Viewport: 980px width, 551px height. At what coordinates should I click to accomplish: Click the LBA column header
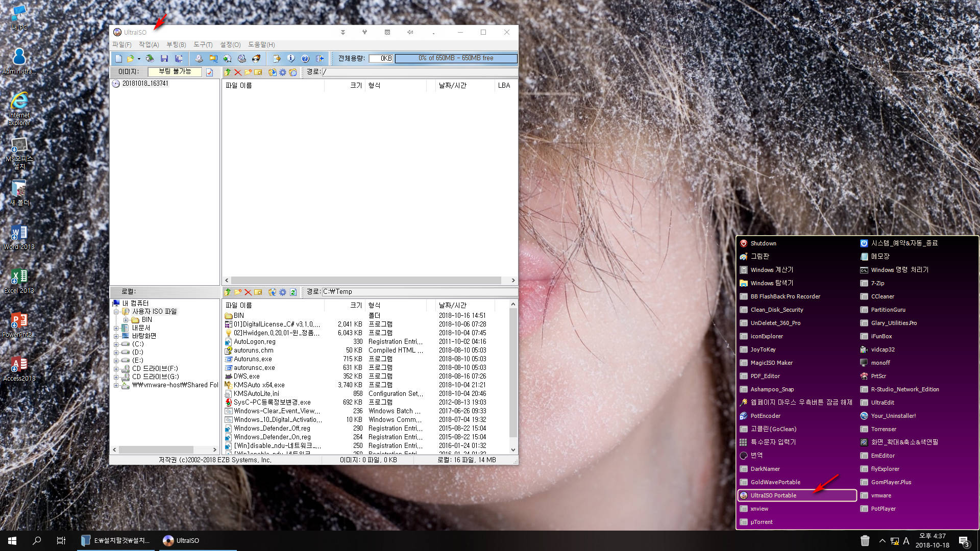(504, 86)
